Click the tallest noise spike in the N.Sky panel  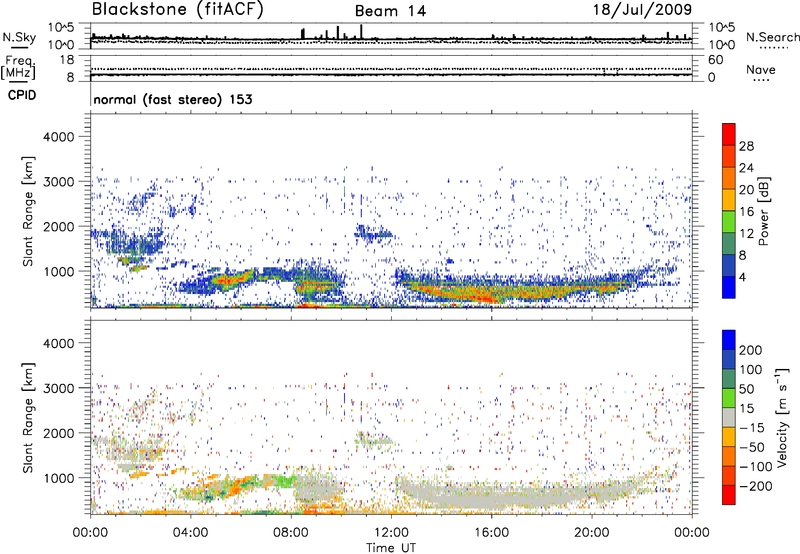pos(361,32)
